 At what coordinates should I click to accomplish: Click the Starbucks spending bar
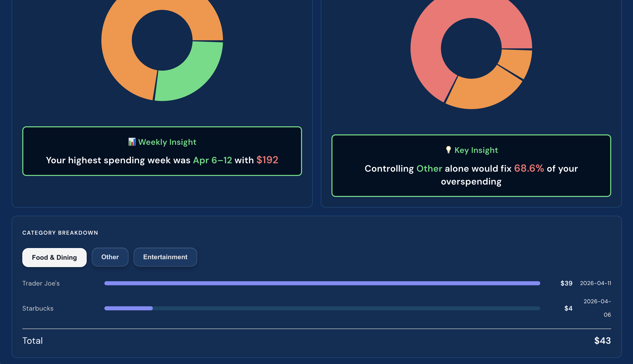(x=128, y=308)
